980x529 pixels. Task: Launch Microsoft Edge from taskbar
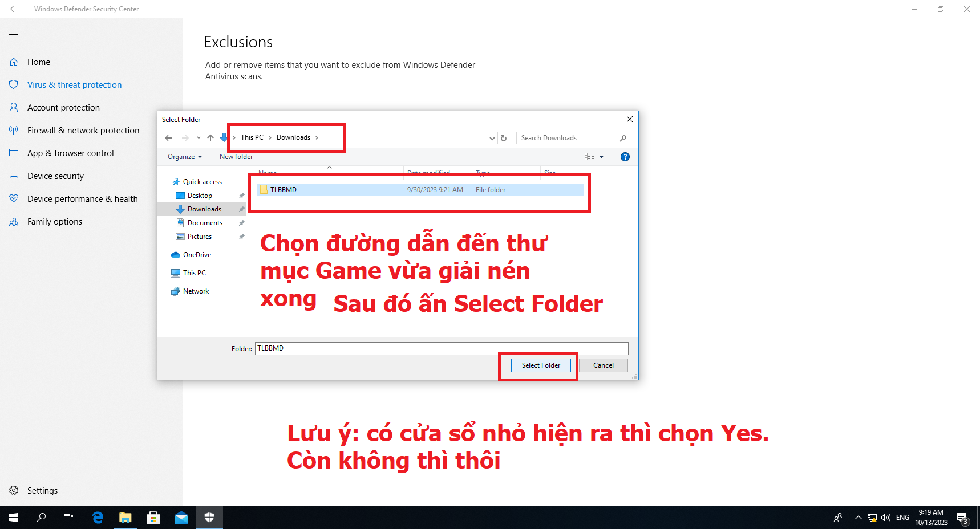coord(98,518)
